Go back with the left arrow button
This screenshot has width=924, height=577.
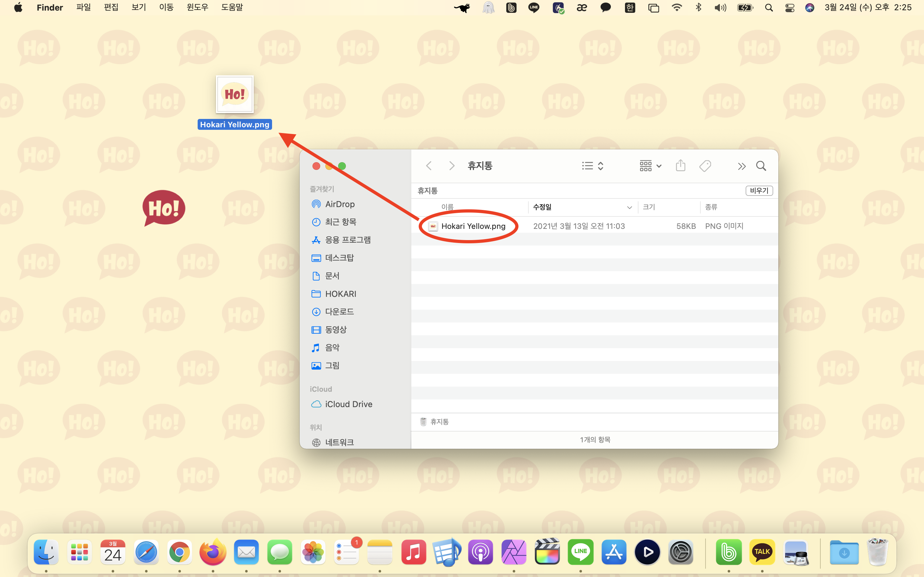click(429, 166)
